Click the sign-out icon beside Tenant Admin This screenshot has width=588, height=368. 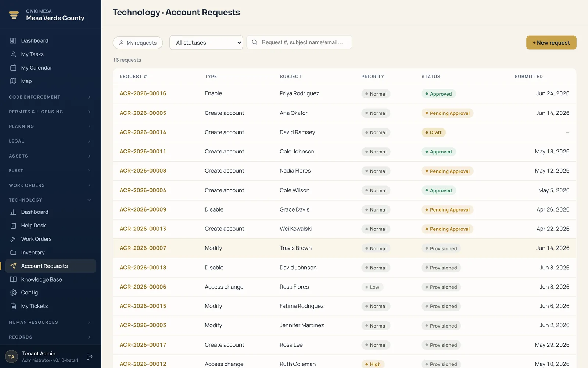click(89, 357)
